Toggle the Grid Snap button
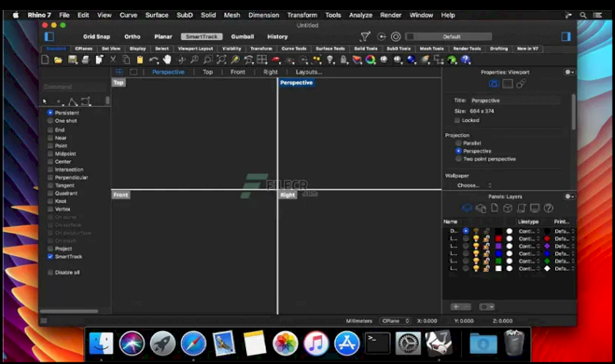The width and height of the screenshot is (615, 364). [97, 36]
